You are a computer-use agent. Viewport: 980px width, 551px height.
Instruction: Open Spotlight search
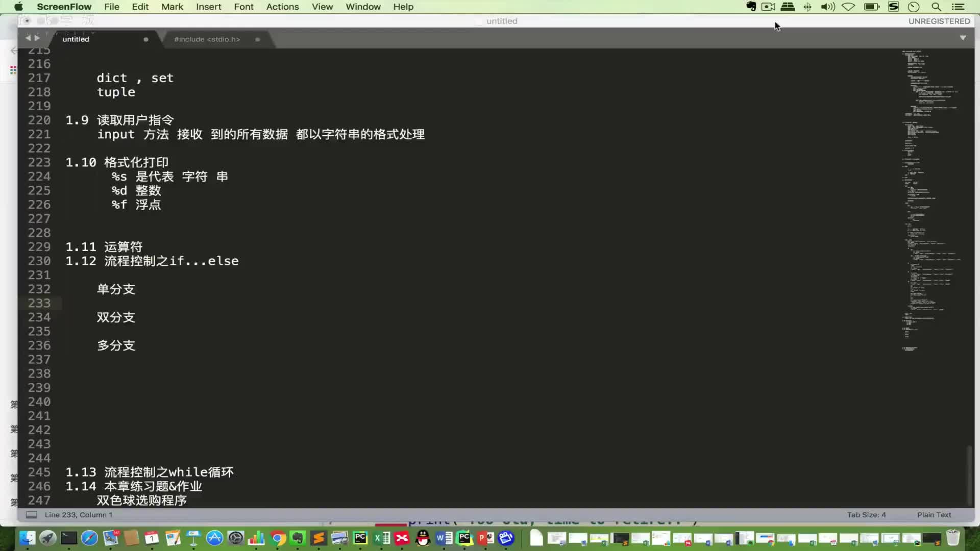tap(936, 7)
